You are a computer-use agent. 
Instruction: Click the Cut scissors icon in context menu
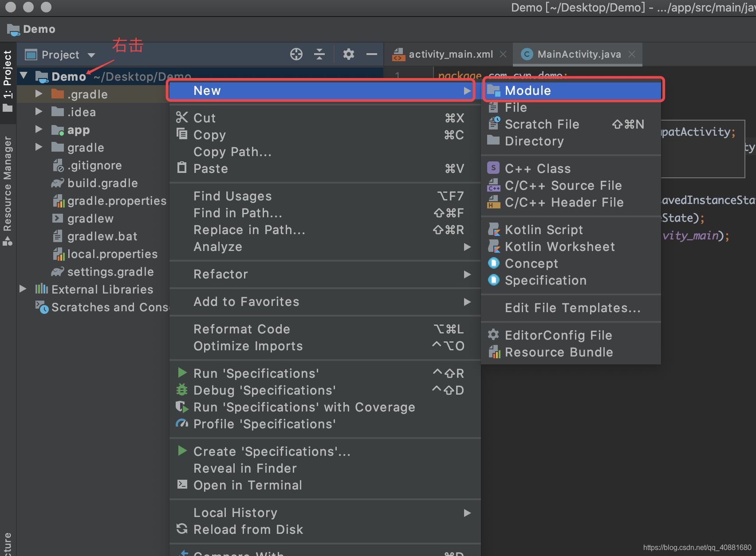[182, 117]
